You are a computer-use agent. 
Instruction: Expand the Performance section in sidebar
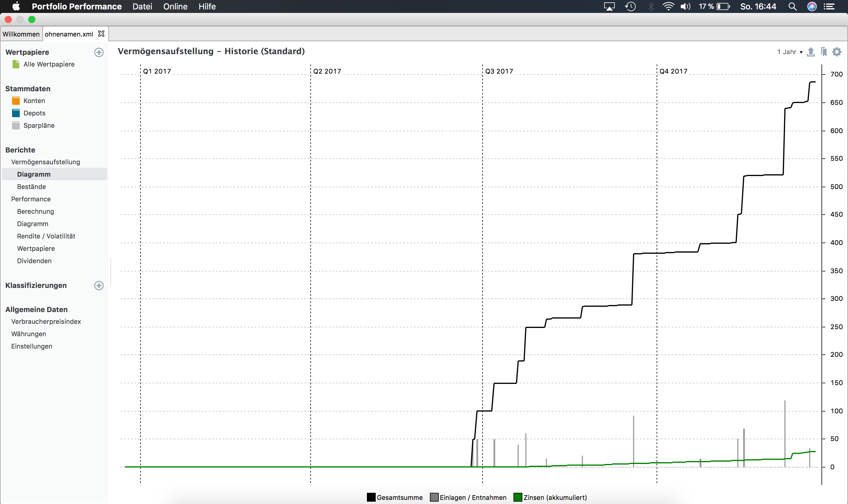31,199
